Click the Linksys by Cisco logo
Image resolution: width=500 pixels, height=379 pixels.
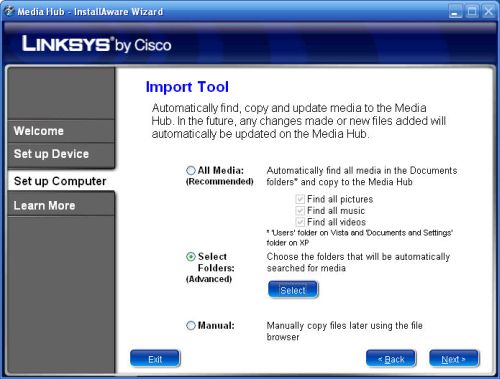click(x=97, y=45)
